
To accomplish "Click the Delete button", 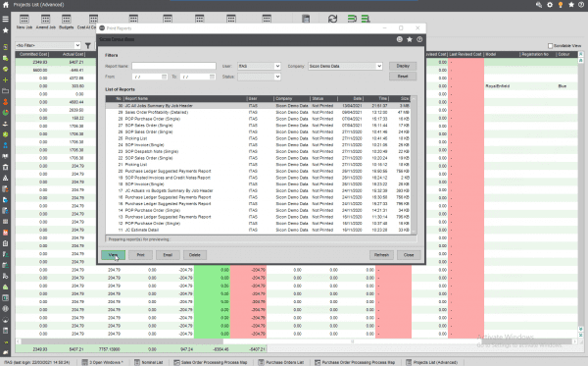I will click(195, 255).
